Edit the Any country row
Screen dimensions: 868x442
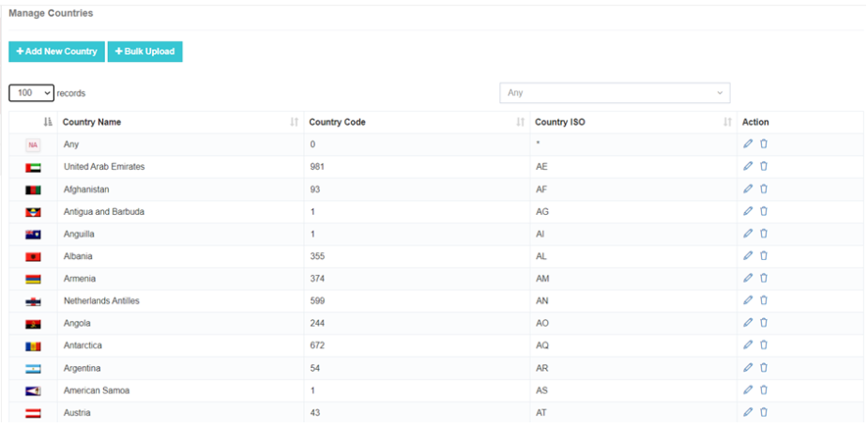click(x=748, y=144)
